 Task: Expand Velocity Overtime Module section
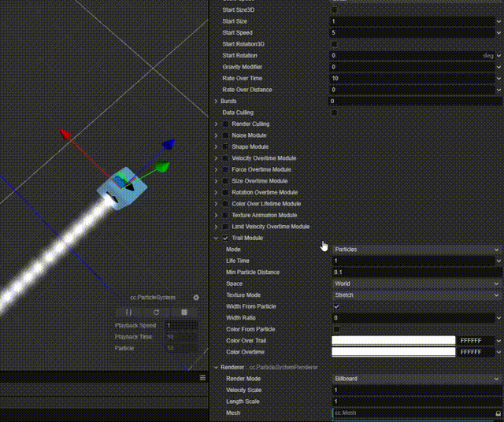click(x=216, y=158)
